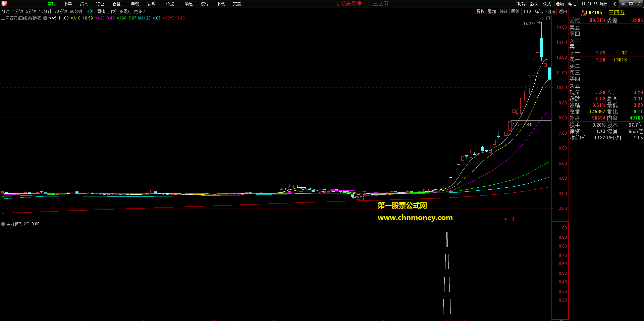This screenshot has width=644, height=321.
Task: Switch to 周线 weekly period
Action: point(101,11)
